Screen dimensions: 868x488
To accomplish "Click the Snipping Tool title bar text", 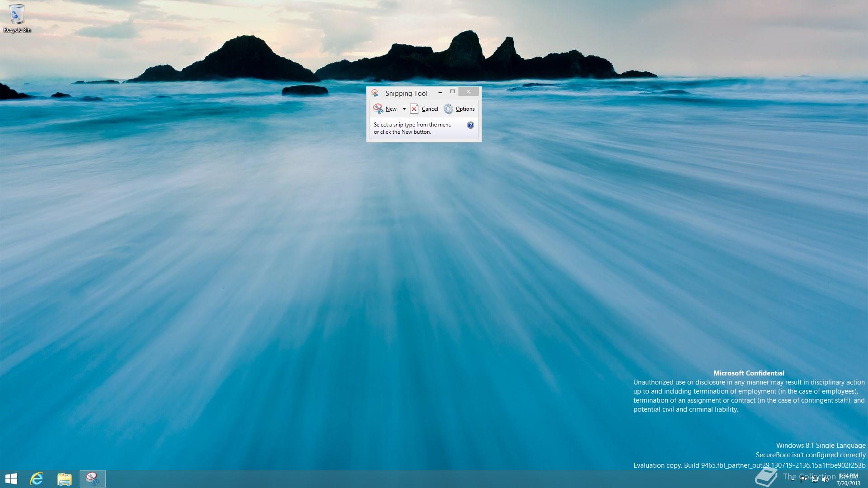I will click(x=406, y=94).
